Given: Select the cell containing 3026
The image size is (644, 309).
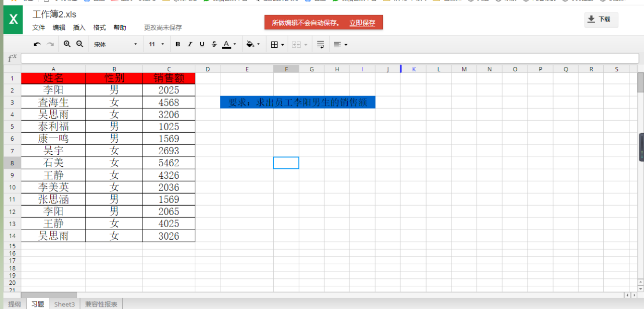Looking at the screenshot, I should (169, 236).
